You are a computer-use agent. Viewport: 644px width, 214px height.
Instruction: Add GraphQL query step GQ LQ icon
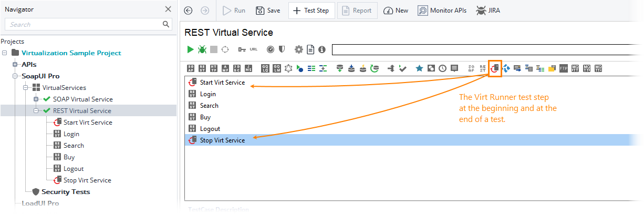click(265, 68)
